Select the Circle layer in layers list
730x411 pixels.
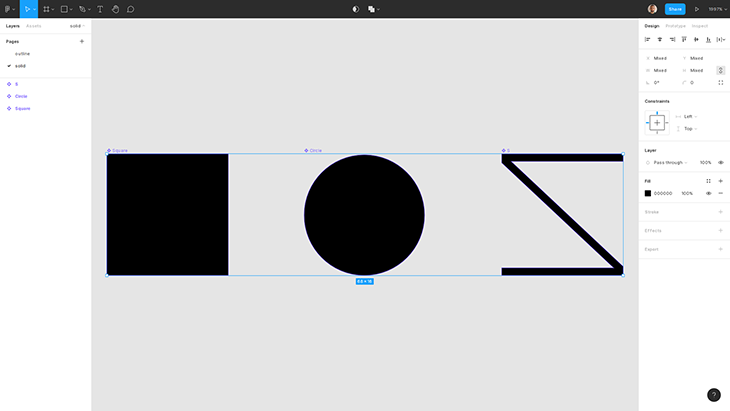click(x=21, y=96)
